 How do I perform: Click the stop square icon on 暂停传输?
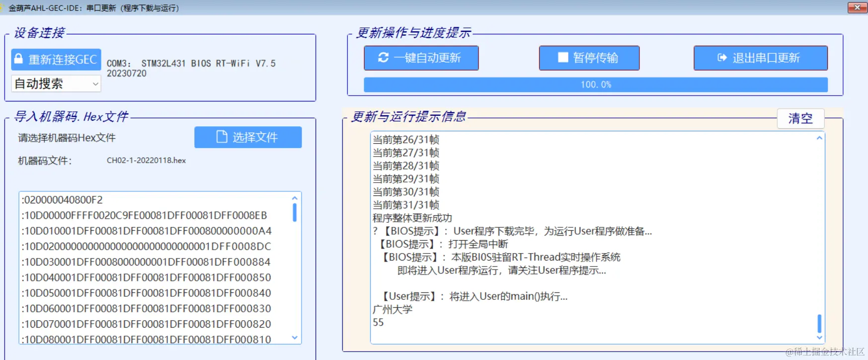click(563, 58)
